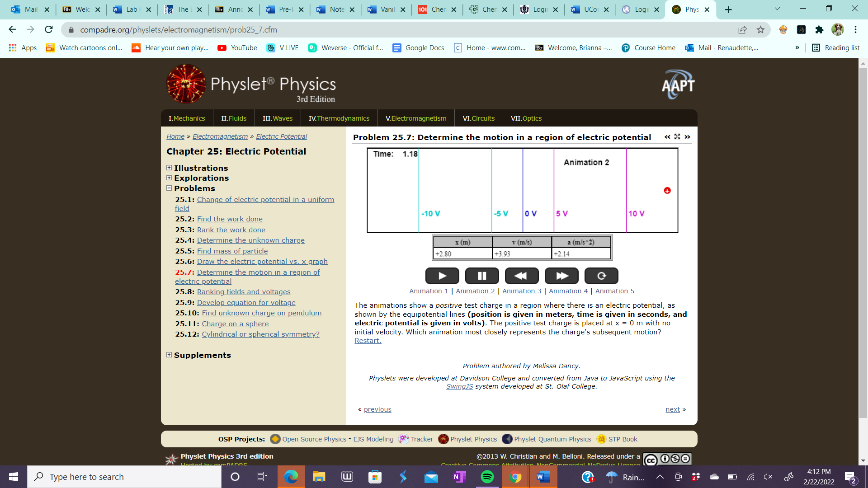Open Chrome extensions puzzle icon
This screenshot has height=488, width=868.
819,30
